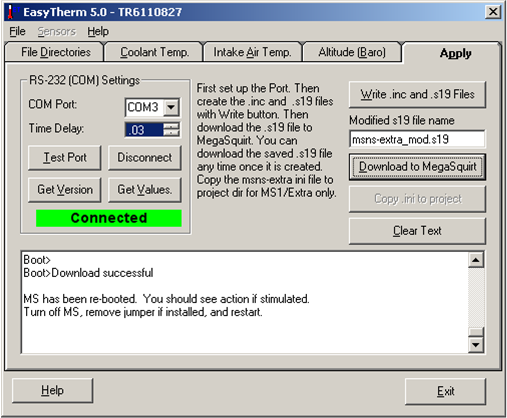The height and width of the screenshot is (418, 507).
Task: Switch to the Altitude (Baro) tab
Action: click(352, 52)
